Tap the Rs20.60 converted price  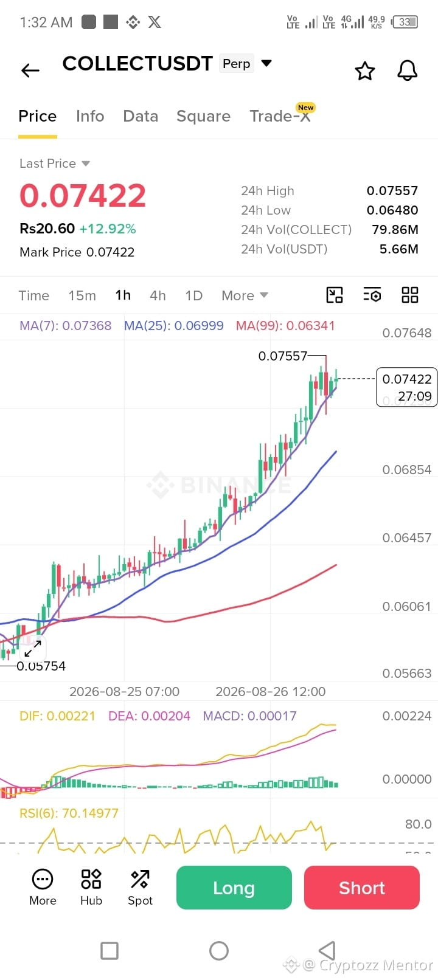(47, 229)
